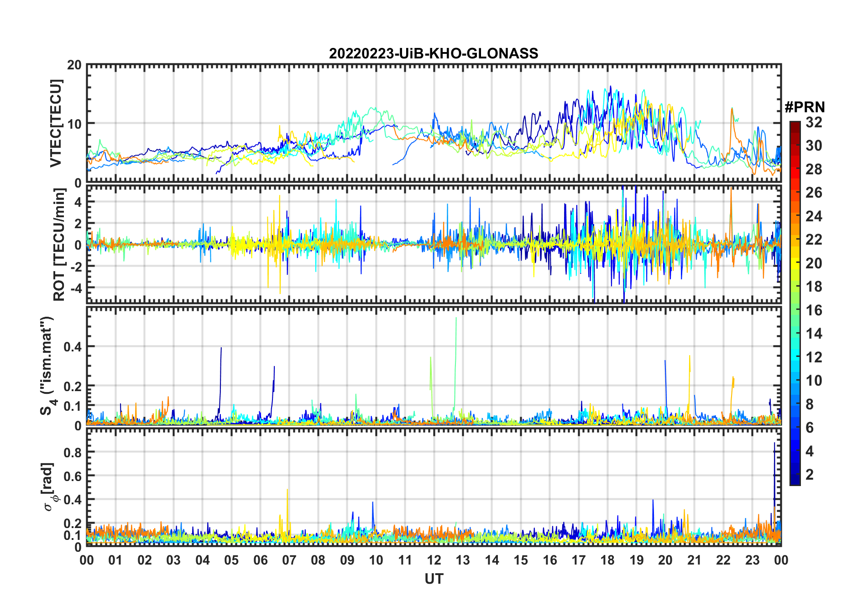Click colorbar tick label 6
Screen dimensions: 868x607
pos(810,428)
